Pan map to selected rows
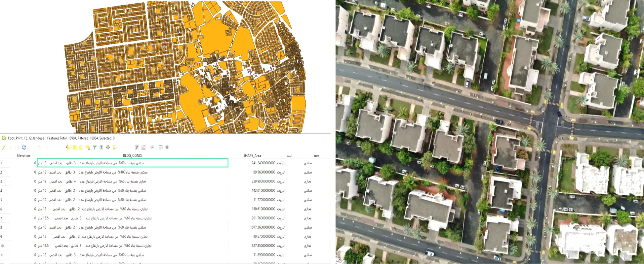Screen dimensions: 644x264 [108, 148]
